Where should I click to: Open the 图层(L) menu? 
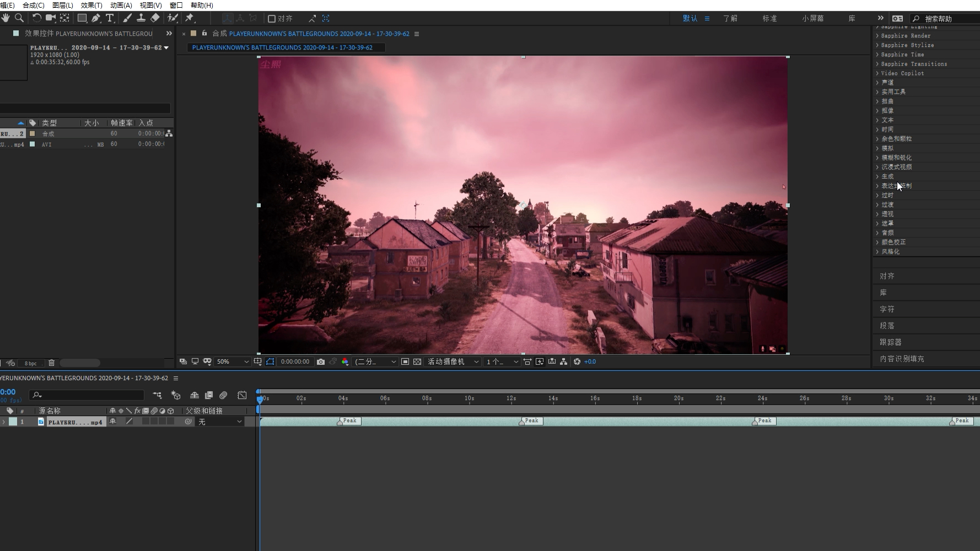[62, 5]
